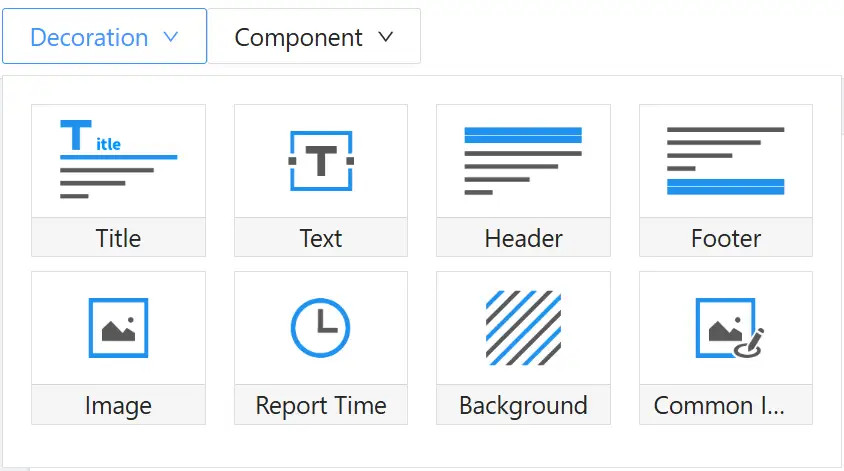Select the Footer caption label
This screenshot has height=471, width=844.
coord(725,239)
